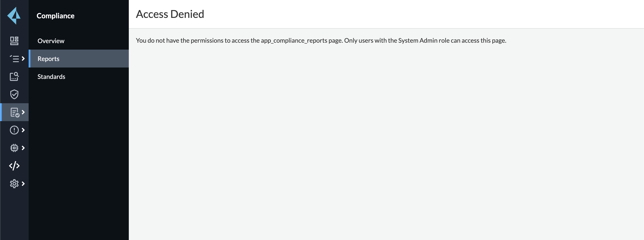The width and height of the screenshot is (644, 240).
Task: Click the shield-shaped Policies icon
Action: click(x=15, y=94)
